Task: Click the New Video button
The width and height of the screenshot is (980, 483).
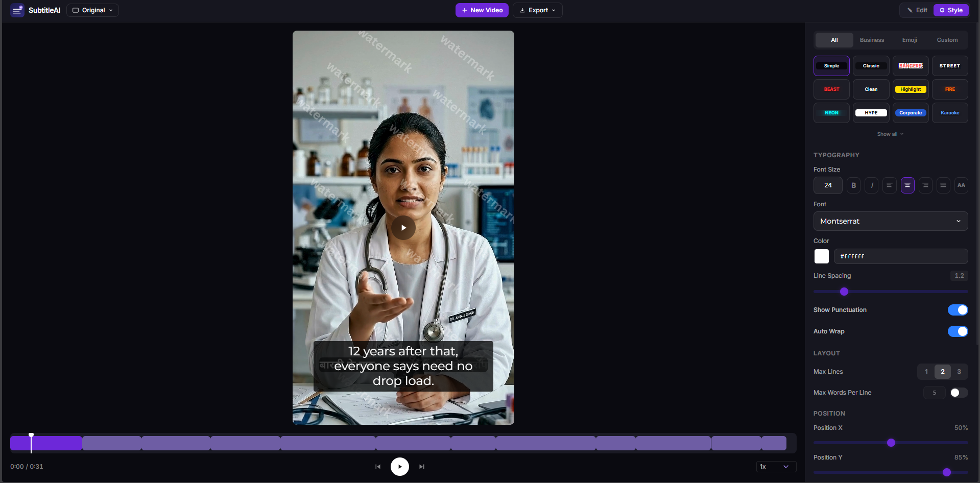Action: (482, 10)
